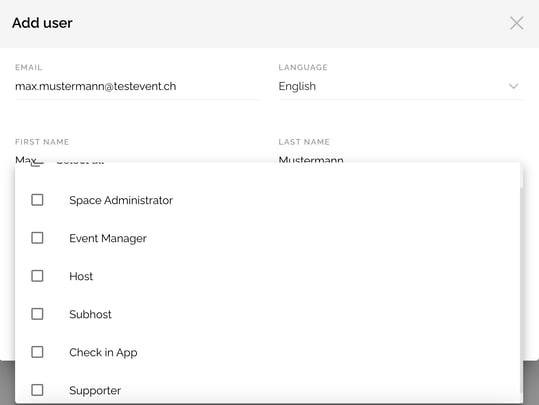Select the Supporter checkbox
Image resolution: width=539 pixels, height=405 pixels.
point(37,390)
